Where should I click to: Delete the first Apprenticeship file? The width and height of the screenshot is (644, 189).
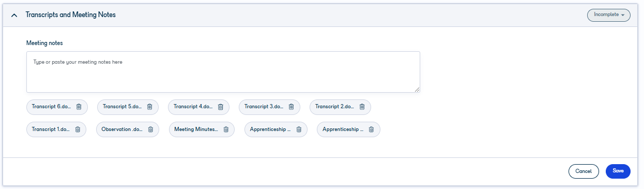click(299, 129)
